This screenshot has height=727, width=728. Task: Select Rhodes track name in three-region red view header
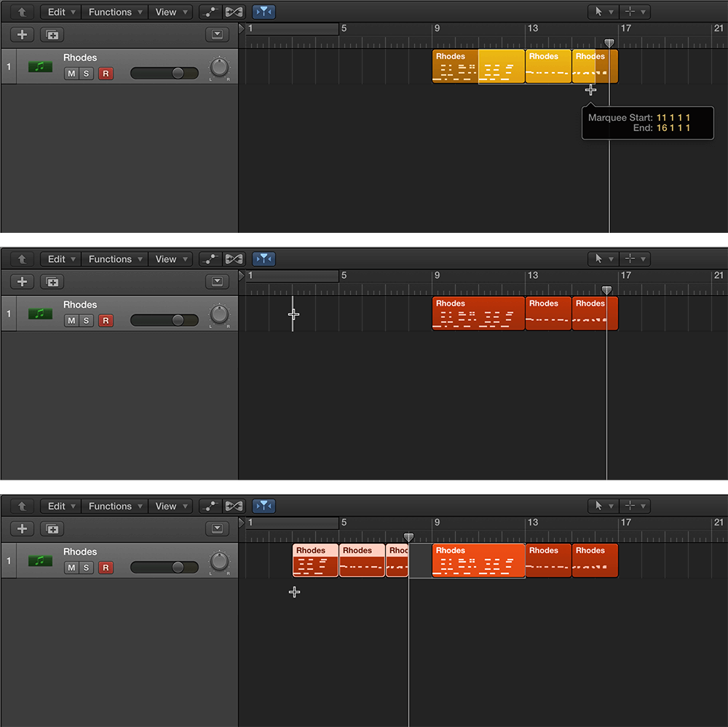pyautogui.click(x=80, y=304)
